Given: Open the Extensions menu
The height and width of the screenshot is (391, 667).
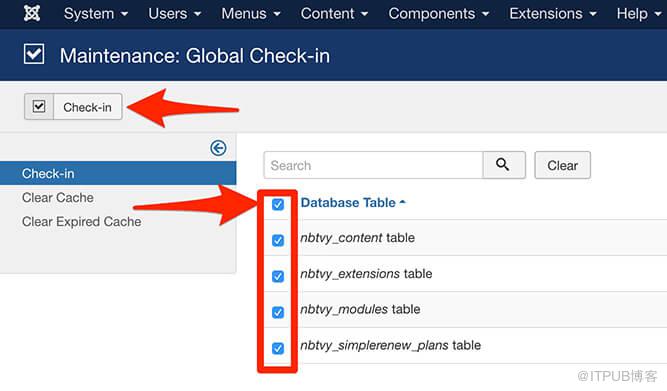Looking at the screenshot, I should point(553,14).
